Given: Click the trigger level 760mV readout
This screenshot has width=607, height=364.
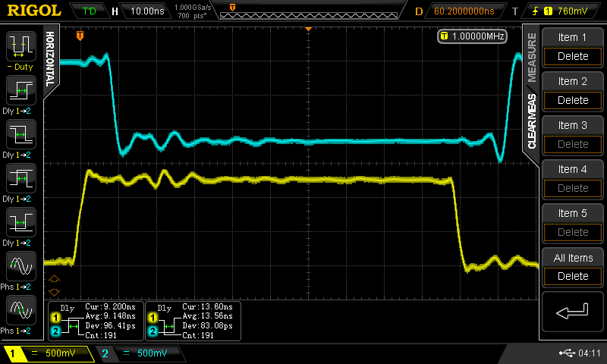Looking at the screenshot, I should [x=561, y=11].
